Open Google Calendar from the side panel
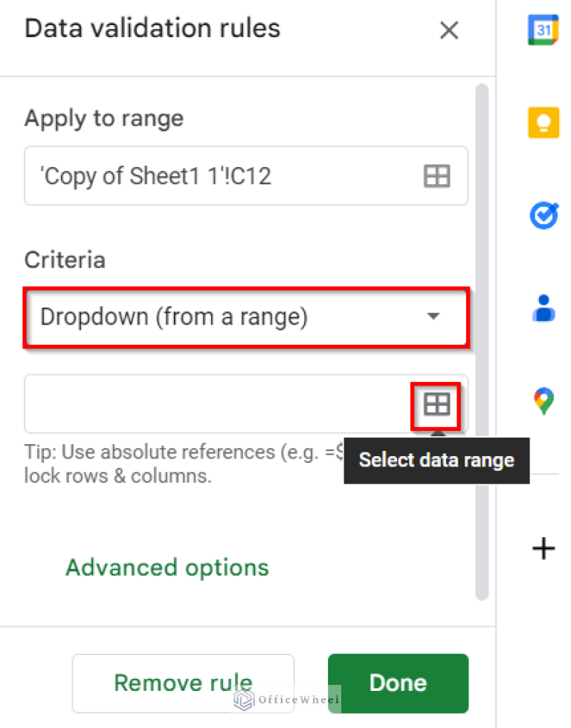The width and height of the screenshot is (571, 728). (543, 30)
